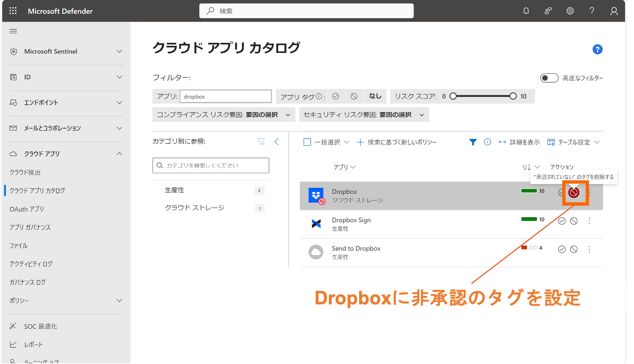Check the bulk selection checkbox
Image resolution: width=634 pixels, height=364 pixels.
pos(307,142)
